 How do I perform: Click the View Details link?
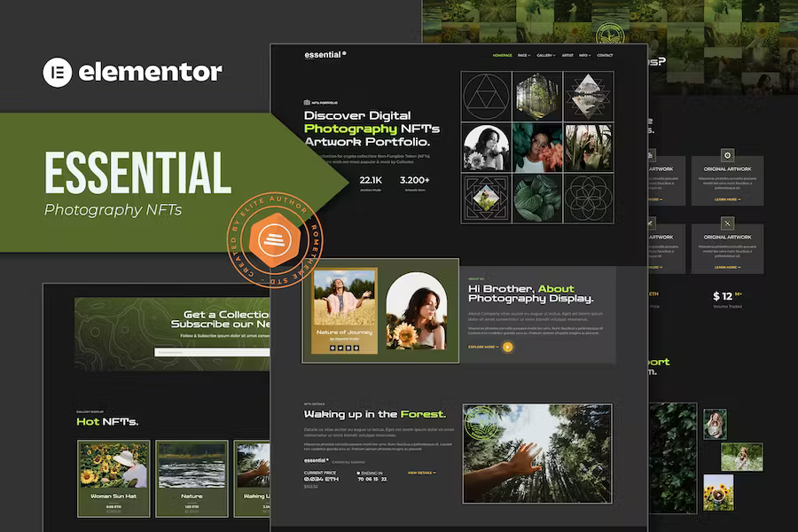[421, 473]
